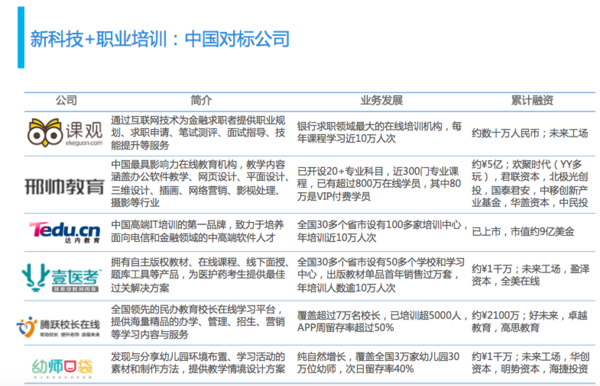The width and height of the screenshot is (600, 386).
Task: Click 邢帅教育 funding details cell
Action: 530,184
